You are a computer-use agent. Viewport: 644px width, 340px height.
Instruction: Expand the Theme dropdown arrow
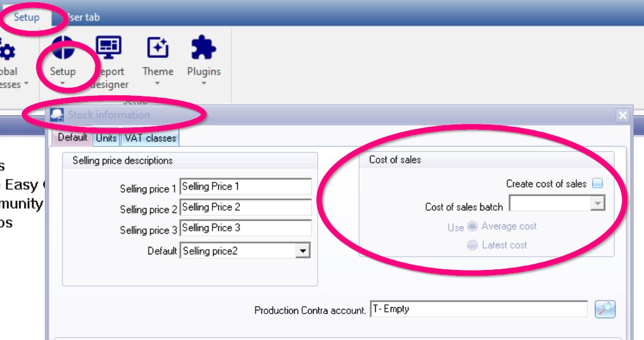(x=157, y=84)
